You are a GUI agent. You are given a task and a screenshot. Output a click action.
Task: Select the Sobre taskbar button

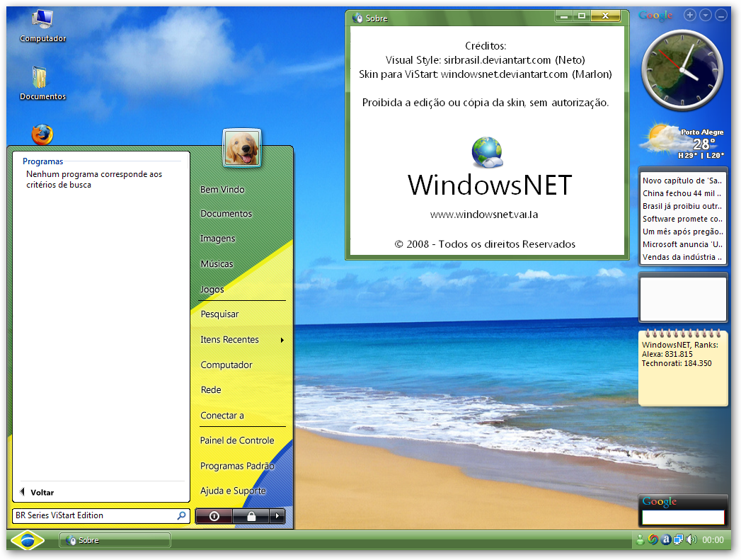coord(115,540)
